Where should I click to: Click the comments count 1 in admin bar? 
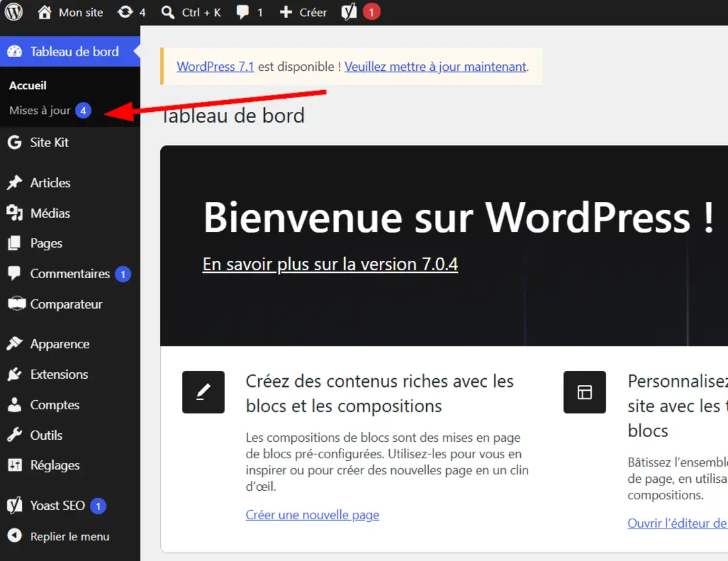[x=260, y=13]
